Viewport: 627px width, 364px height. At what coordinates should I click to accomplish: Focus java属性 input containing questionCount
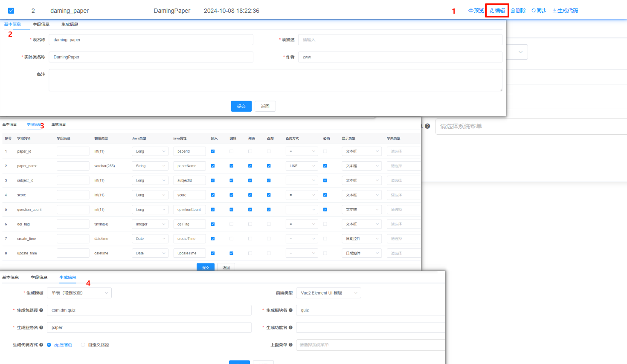(189, 209)
